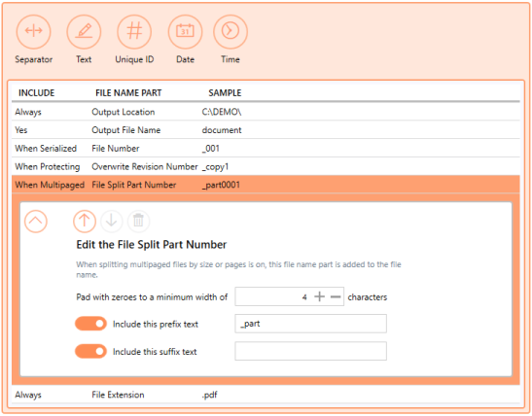
Task: Select the File Extension row
Action: click(266, 395)
